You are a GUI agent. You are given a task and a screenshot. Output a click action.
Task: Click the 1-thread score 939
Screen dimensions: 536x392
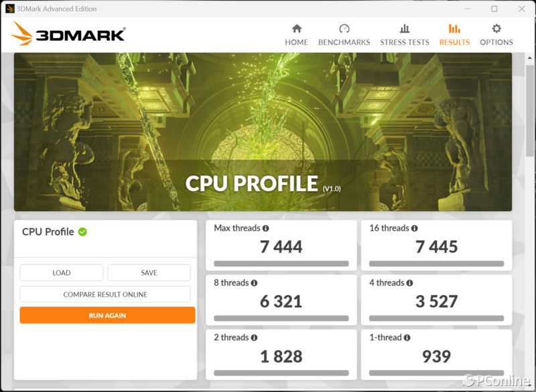click(x=437, y=356)
